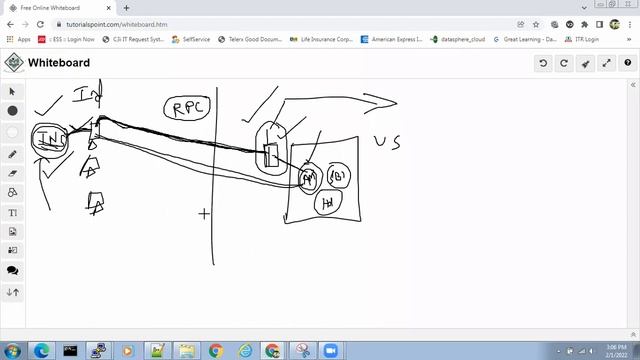Open ITR Login bookmark
Screen dimensions: 640x360
click(582, 39)
